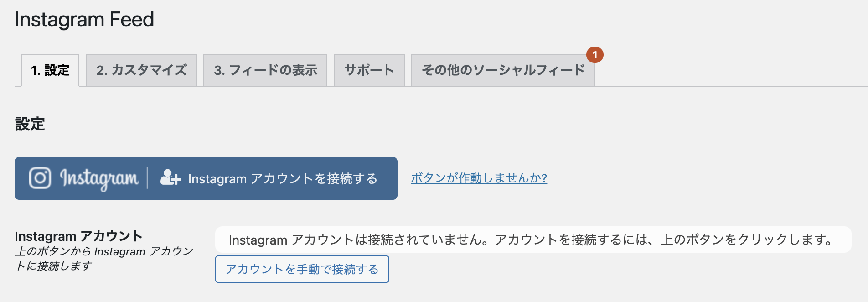Viewport: 868px width, 302px height.
Task: Click the horizontal border line right of the tabs
Action: [x=729, y=86]
